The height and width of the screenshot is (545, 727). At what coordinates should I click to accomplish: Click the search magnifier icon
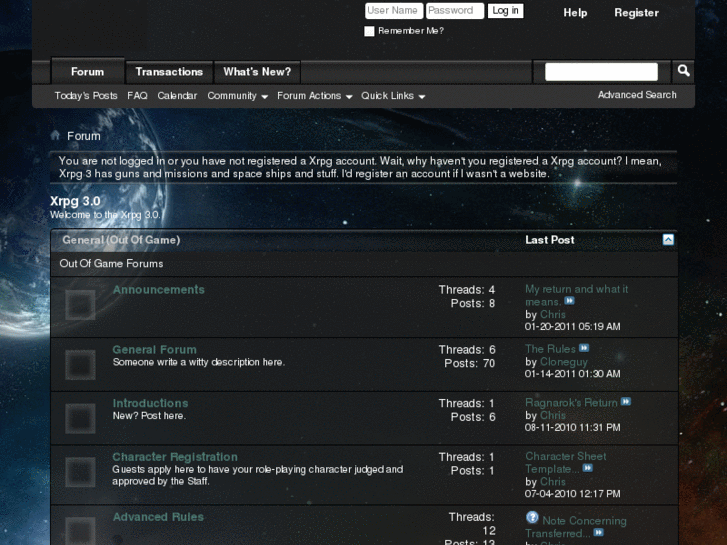click(x=683, y=71)
